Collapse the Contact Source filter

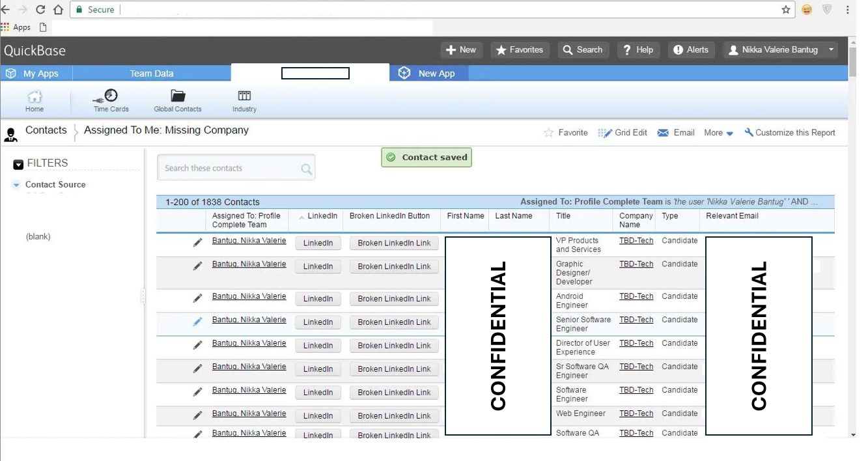point(16,185)
